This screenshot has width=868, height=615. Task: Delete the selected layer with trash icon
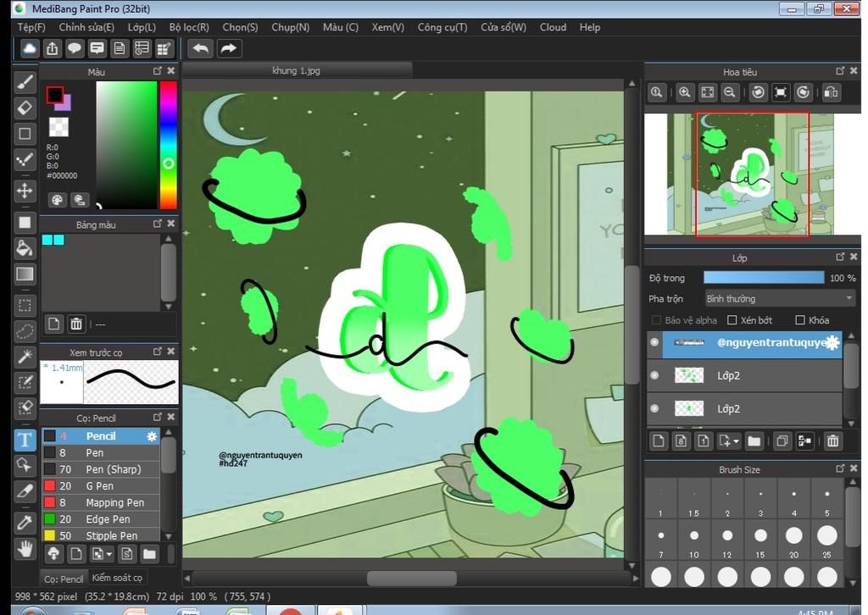(832, 440)
